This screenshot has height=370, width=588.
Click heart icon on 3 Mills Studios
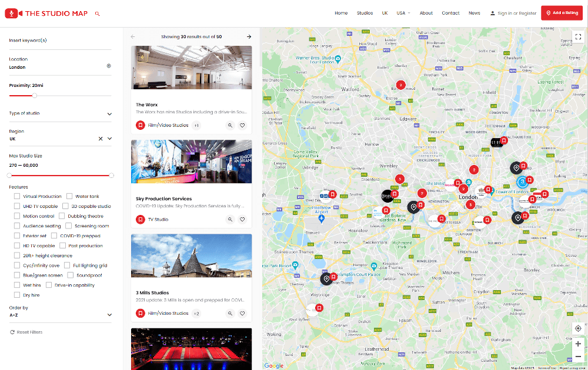click(242, 314)
